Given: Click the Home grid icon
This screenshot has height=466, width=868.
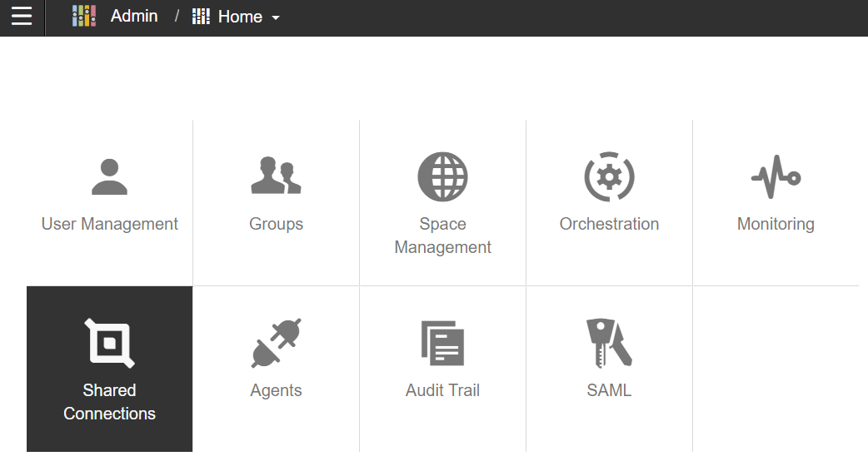Looking at the screenshot, I should [x=201, y=17].
